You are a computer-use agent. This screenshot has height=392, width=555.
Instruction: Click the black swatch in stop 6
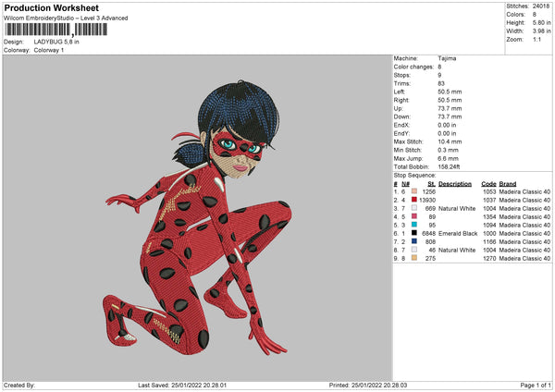tap(414, 233)
